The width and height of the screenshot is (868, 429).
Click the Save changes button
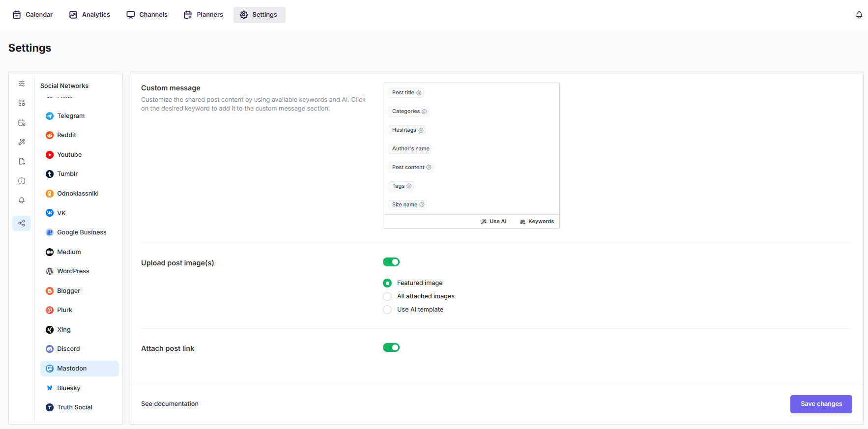[x=821, y=404]
